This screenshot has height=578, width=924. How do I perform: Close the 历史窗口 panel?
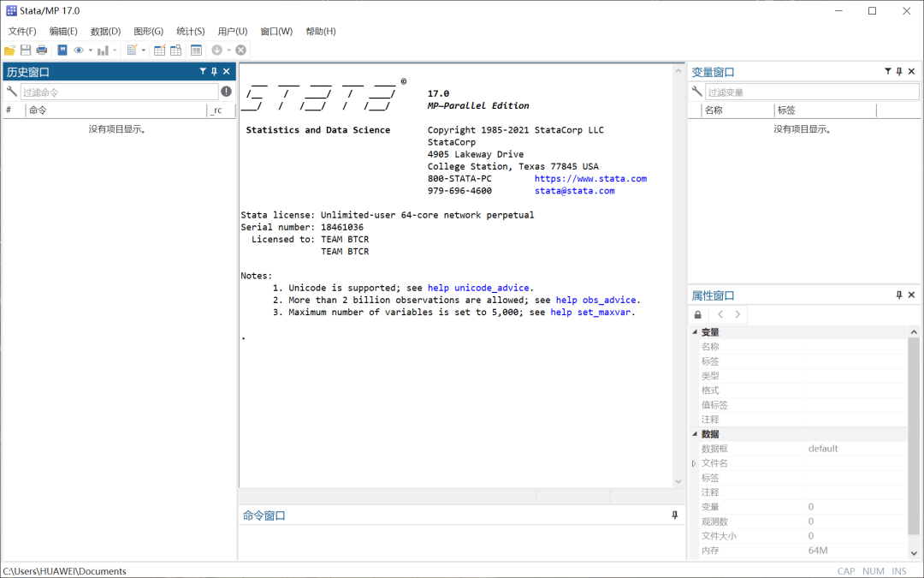point(226,71)
